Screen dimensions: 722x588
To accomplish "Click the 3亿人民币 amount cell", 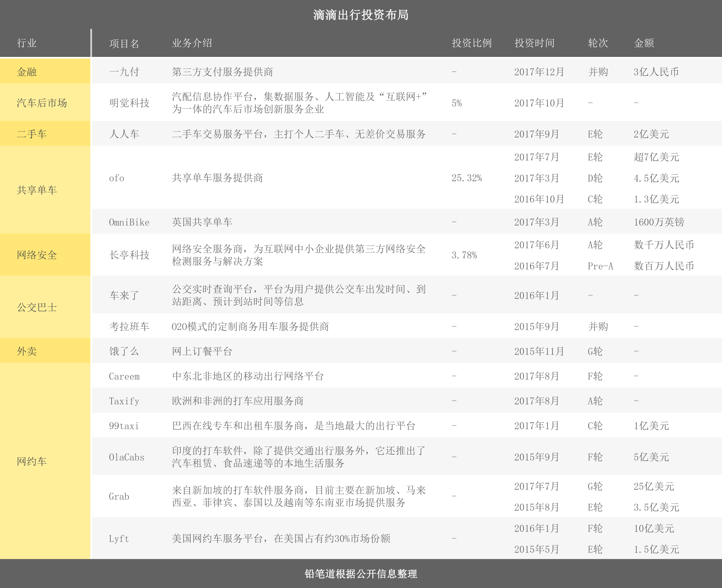I will pos(656,72).
